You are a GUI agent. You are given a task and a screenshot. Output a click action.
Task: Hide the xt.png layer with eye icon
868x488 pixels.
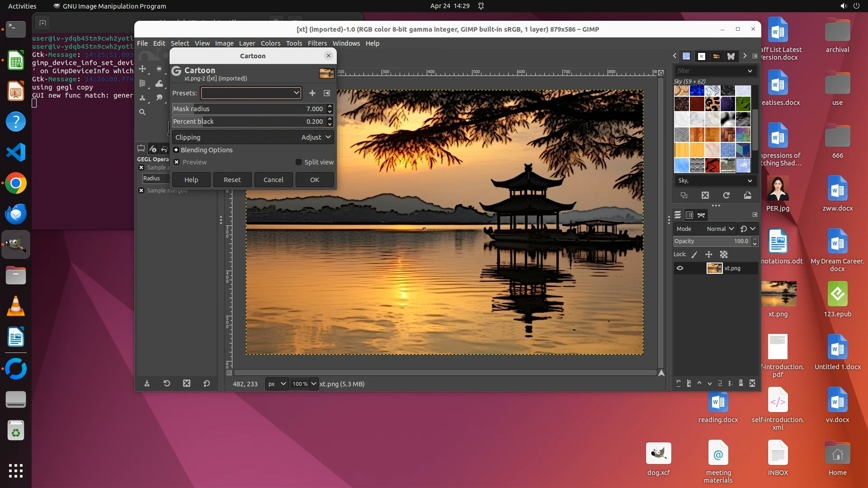pyautogui.click(x=679, y=268)
